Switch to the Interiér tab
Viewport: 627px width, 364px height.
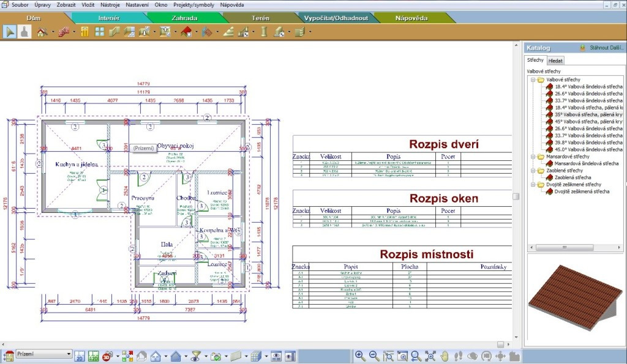coord(109,18)
